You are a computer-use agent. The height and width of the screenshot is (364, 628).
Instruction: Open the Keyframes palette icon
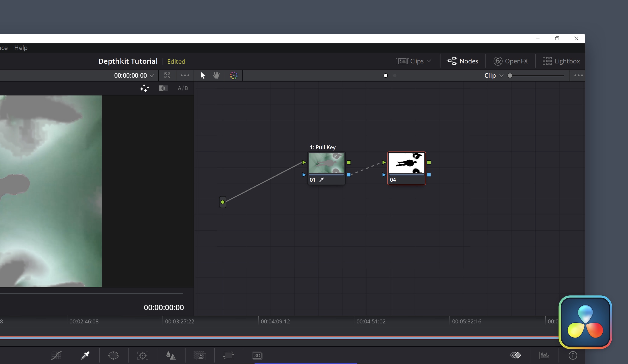pyautogui.click(x=515, y=355)
